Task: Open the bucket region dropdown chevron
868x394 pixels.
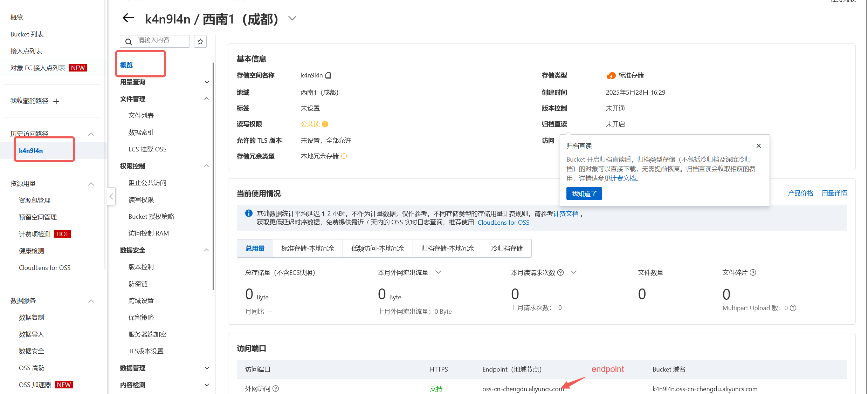Action: tap(292, 18)
